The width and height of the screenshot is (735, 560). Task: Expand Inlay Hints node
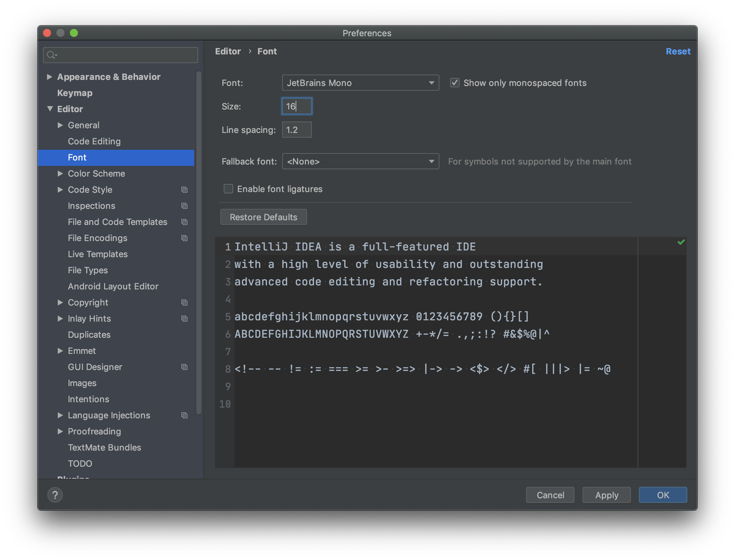tap(60, 319)
